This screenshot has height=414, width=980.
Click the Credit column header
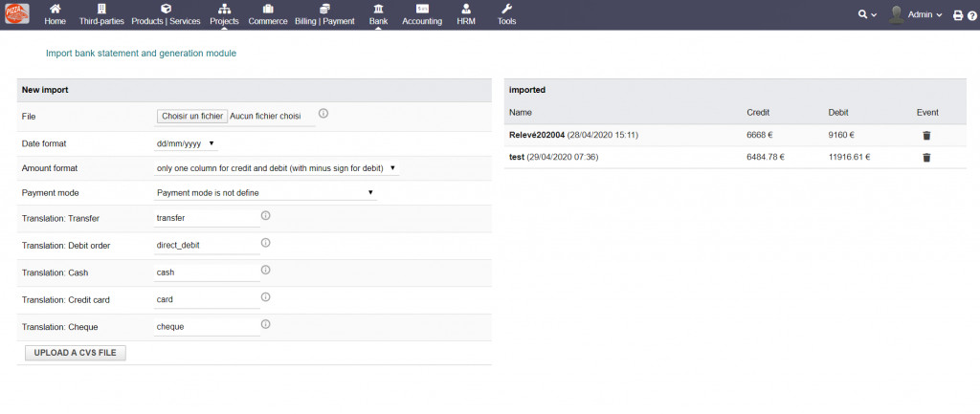(x=758, y=113)
